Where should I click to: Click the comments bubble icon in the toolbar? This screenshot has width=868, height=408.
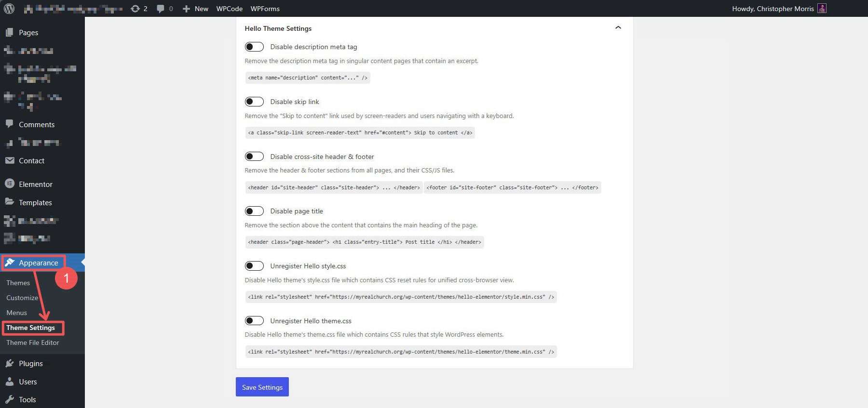[x=160, y=8]
